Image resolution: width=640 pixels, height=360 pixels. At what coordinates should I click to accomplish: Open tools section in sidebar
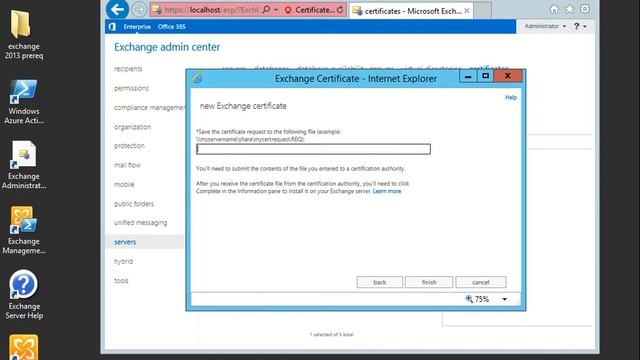121,281
